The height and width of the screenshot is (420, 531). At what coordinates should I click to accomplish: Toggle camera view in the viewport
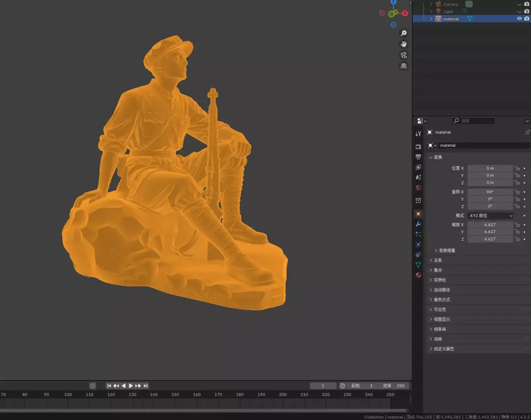tap(404, 55)
